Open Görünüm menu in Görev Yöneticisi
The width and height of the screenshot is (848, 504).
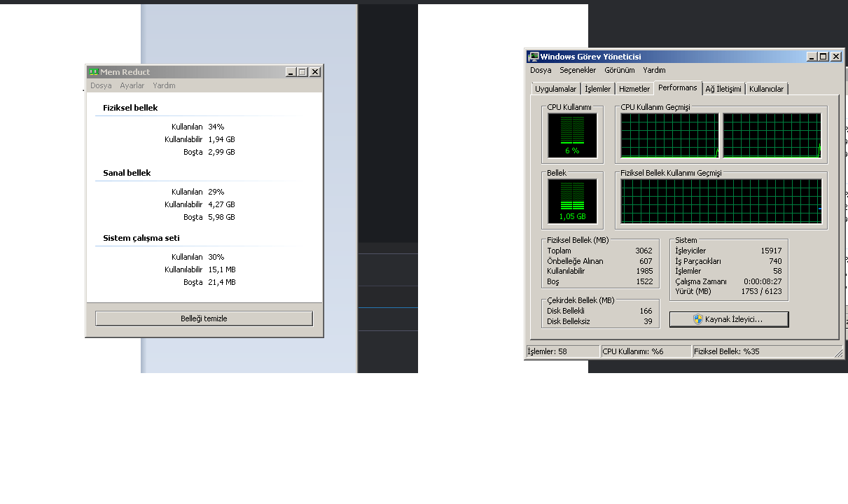tap(620, 70)
